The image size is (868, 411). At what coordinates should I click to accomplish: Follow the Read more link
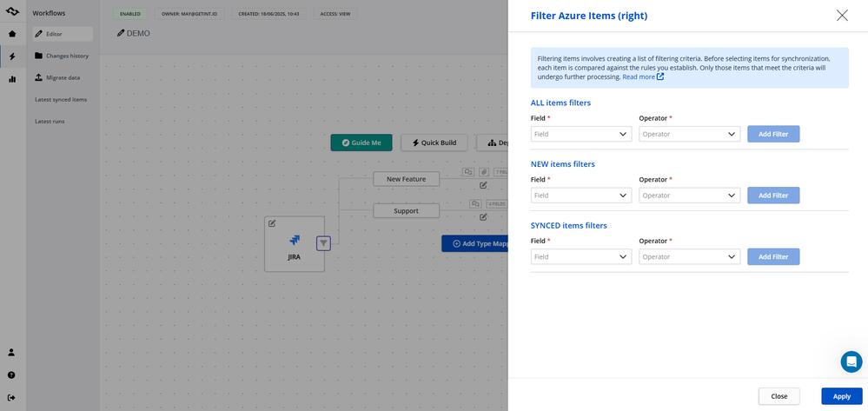pos(639,77)
